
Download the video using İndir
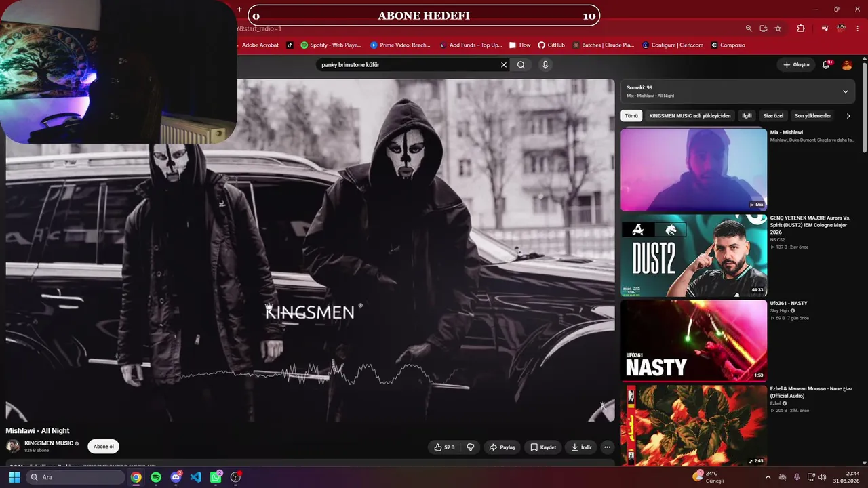pyautogui.click(x=581, y=447)
